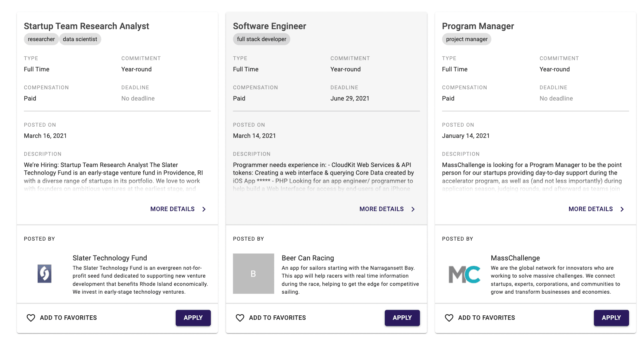Select the data scientist tag chip
This screenshot has height=340, width=644.
tap(80, 39)
